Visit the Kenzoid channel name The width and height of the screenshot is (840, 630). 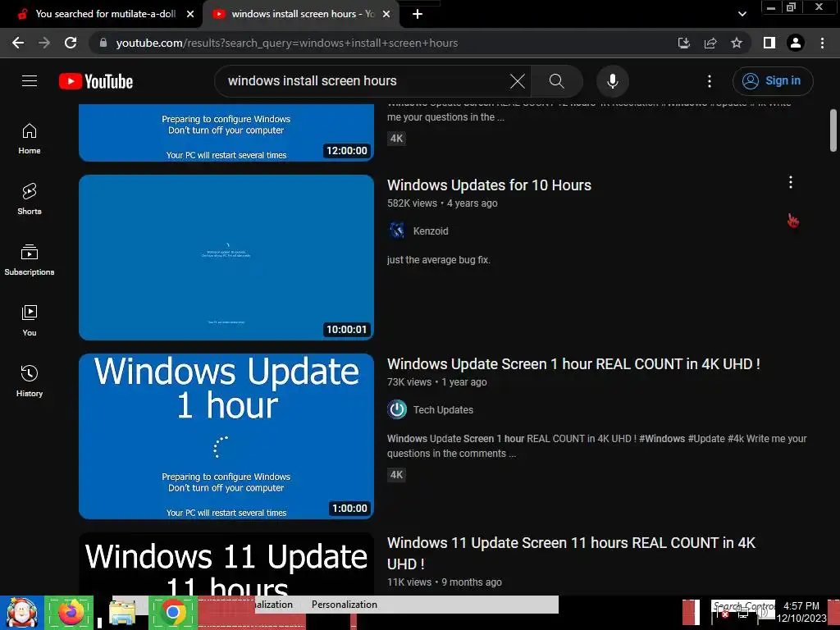[431, 231]
